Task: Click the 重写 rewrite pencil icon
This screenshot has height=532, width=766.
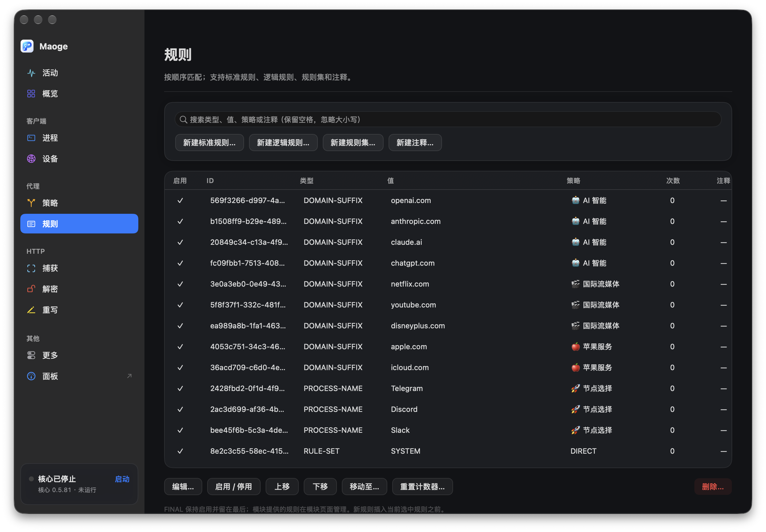Action: coord(31,310)
